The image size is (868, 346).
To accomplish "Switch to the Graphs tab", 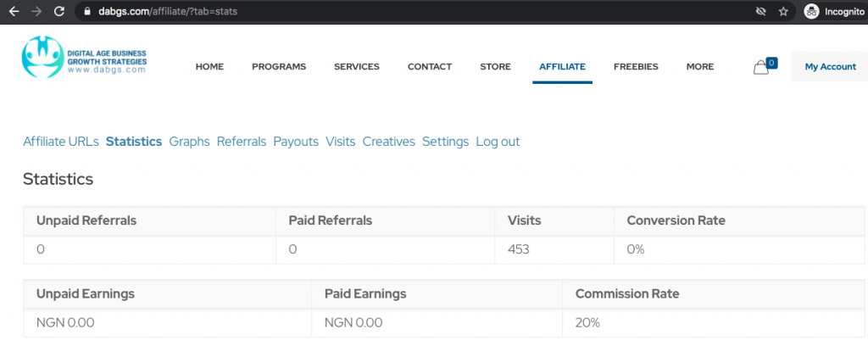I will pos(189,142).
